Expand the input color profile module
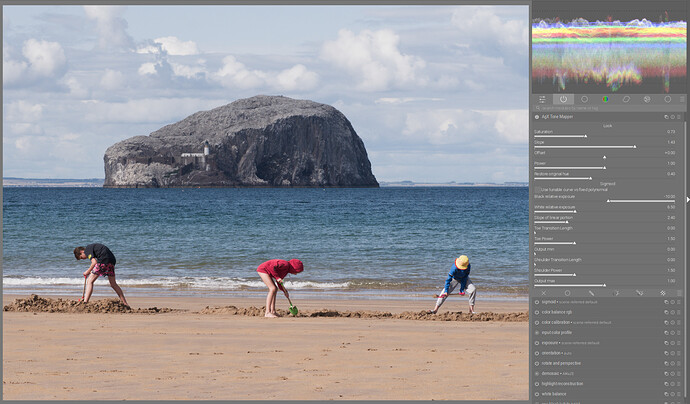690x404 pixels. click(x=557, y=333)
